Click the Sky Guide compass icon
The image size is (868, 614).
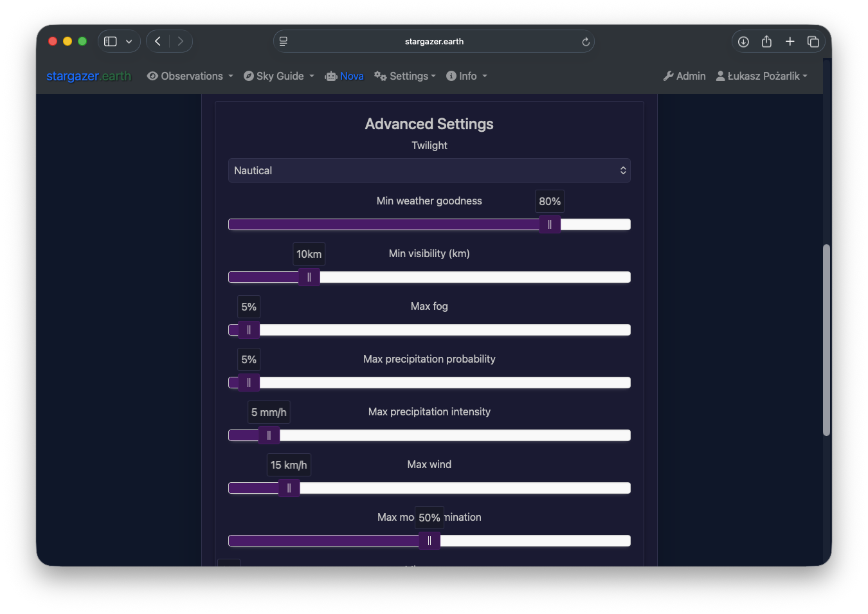point(249,76)
